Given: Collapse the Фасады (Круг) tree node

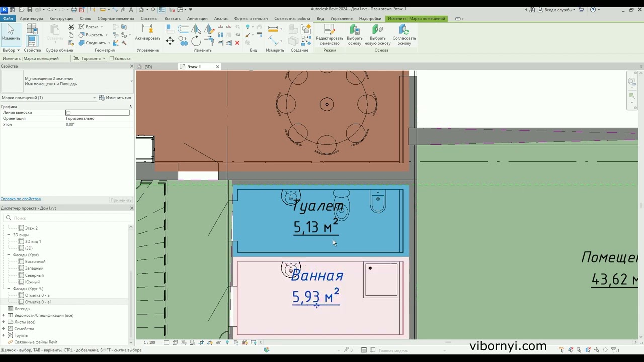Looking at the screenshot, I should 9,255.
